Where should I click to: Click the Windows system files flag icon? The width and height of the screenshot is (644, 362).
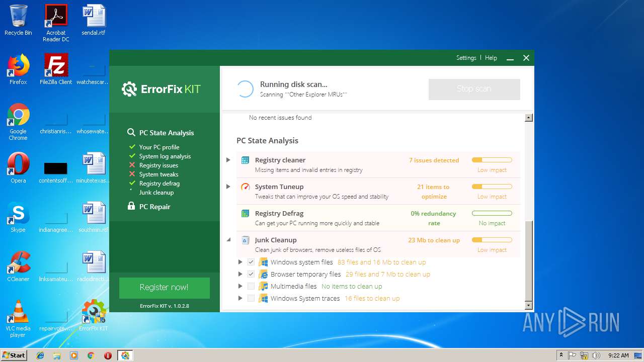click(263, 262)
